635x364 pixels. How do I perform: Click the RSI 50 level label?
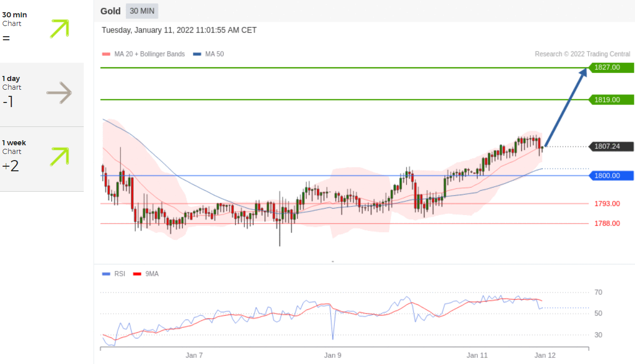598,314
